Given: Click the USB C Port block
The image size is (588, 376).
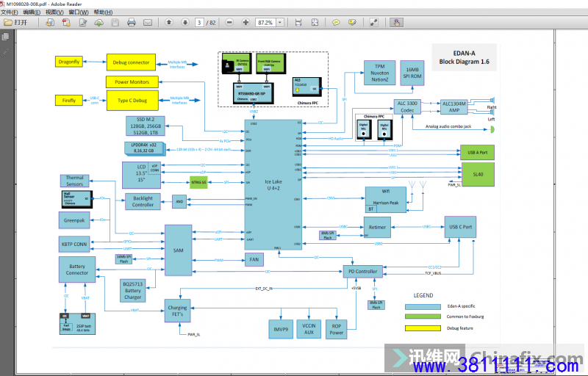Looking at the screenshot, I should click(460, 227).
